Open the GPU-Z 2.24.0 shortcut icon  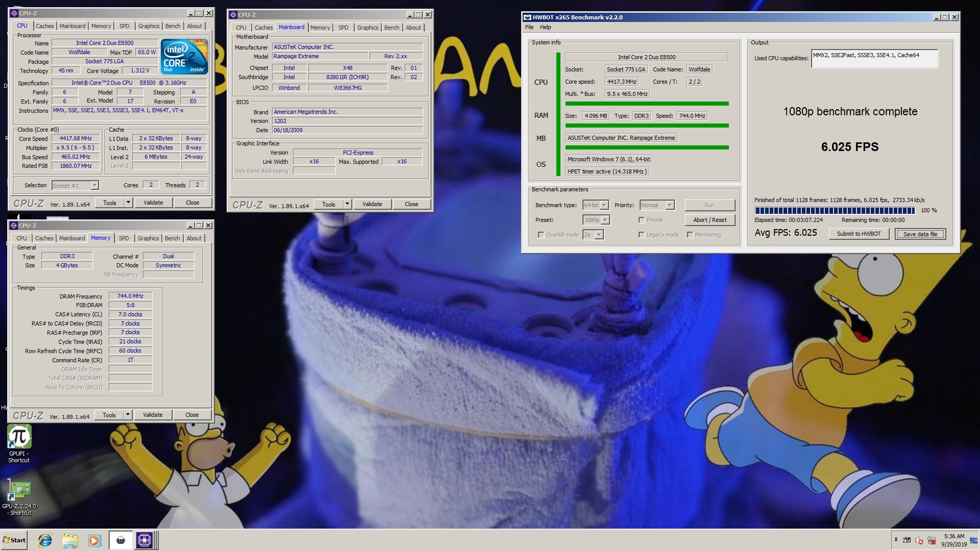19,497
